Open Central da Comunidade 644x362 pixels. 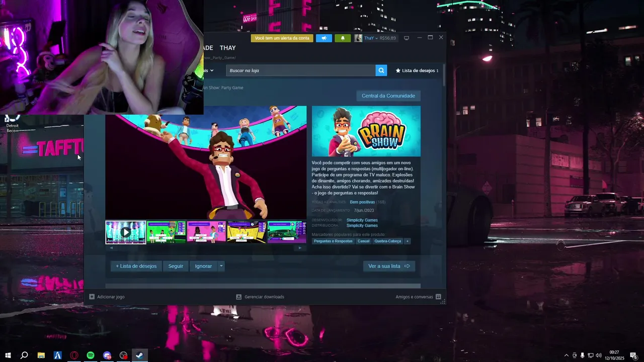click(388, 96)
